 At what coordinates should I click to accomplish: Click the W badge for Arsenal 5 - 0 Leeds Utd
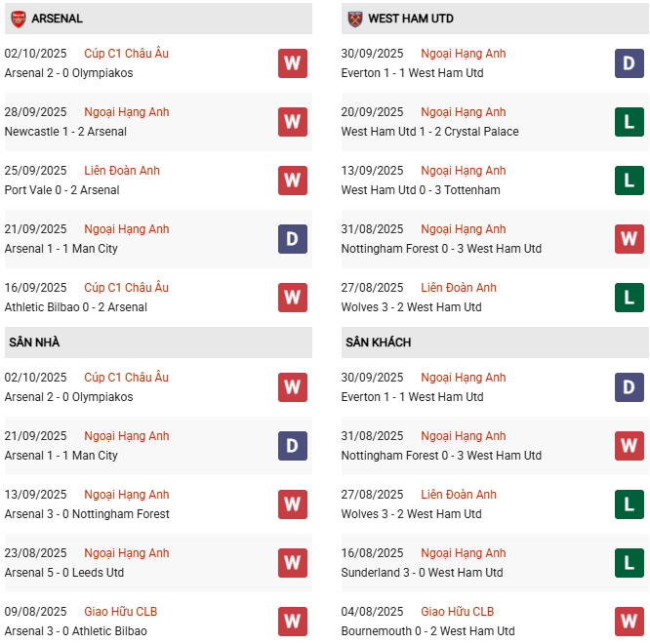point(292,563)
